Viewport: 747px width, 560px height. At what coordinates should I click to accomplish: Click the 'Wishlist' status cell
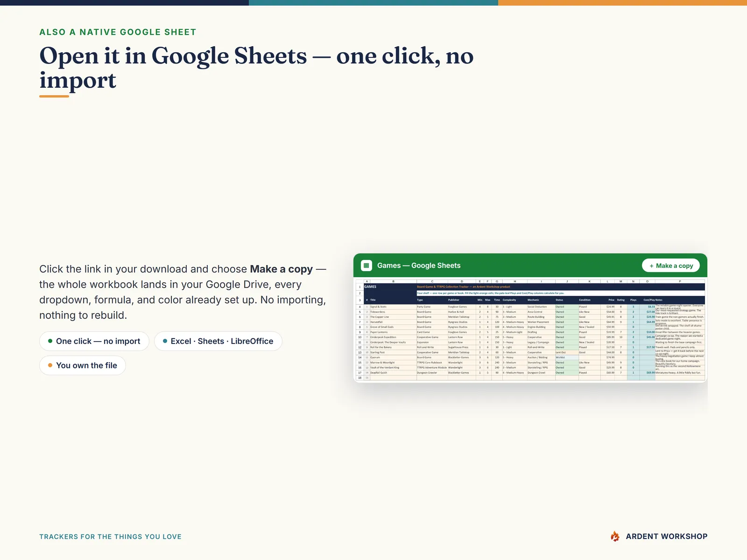click(x=566, y=357)
